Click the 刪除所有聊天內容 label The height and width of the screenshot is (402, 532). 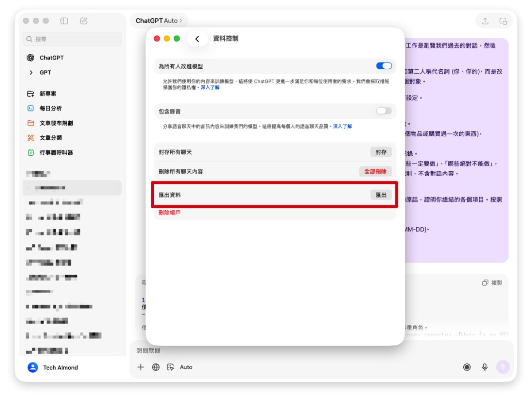click(181, 171)
